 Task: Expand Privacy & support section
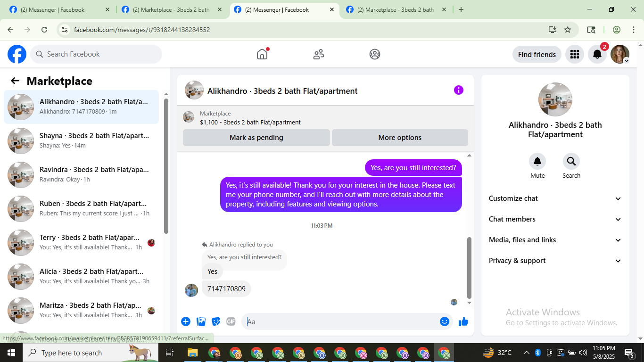pos(555,261)
